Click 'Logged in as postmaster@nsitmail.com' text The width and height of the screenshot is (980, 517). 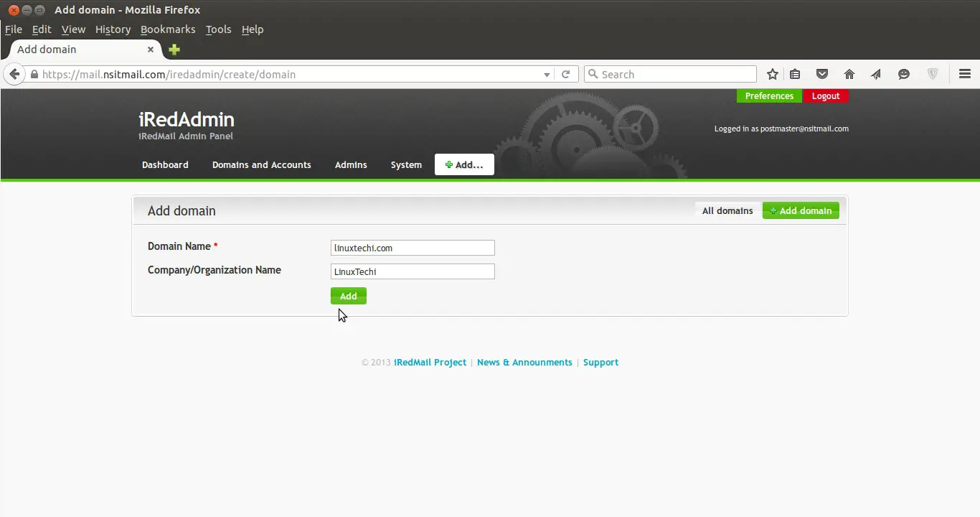pyautogui.click(x=781, y=129)
